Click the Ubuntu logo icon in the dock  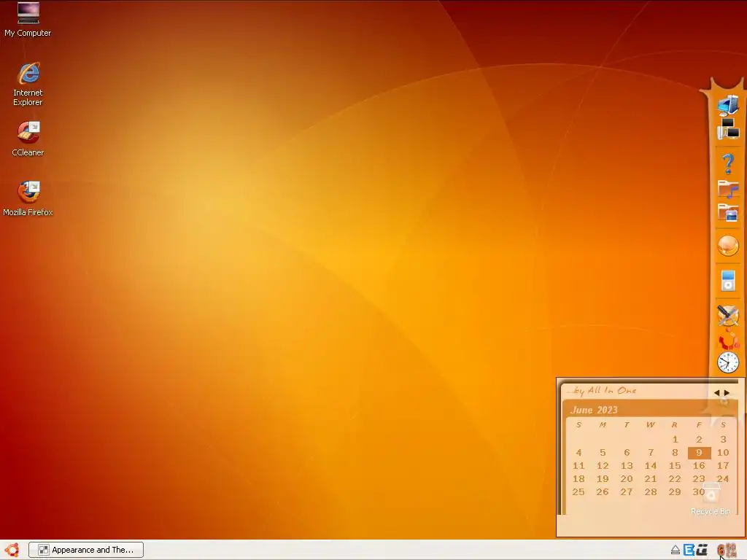(728, 340)
